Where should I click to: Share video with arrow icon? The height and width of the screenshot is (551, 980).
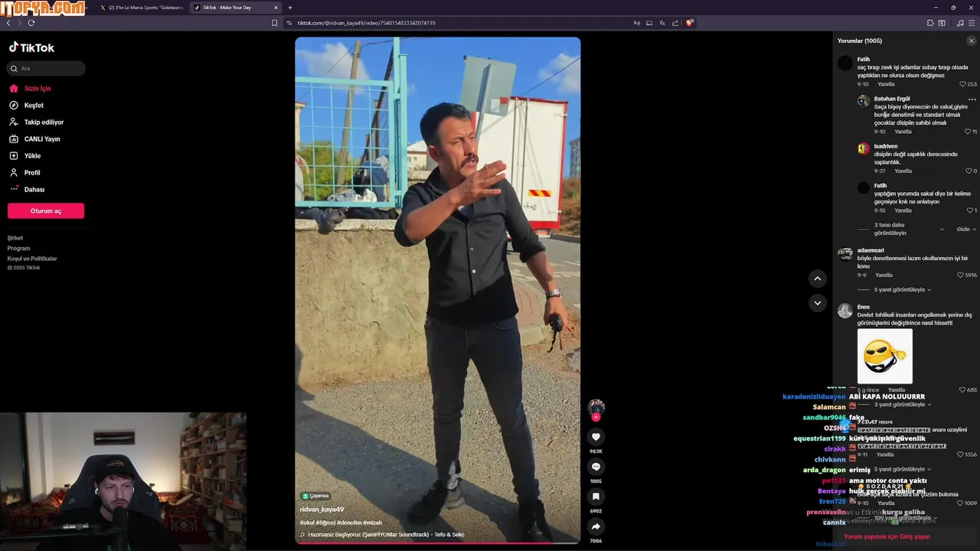click(x=596, y=527)
